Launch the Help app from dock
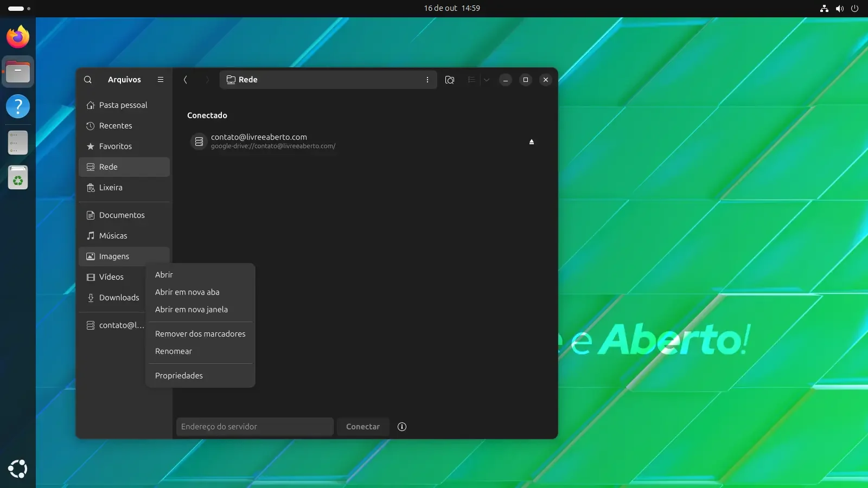Screen dimensions: 868x488 coord(18,106)
